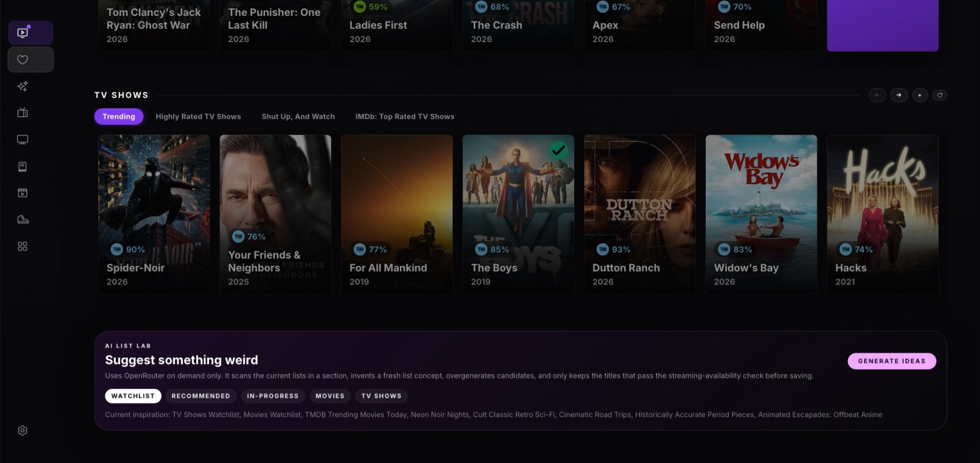Screen dimensions: 980x463
Task: Select the sneaker icon in sidebar
Action: click(22, 220)
